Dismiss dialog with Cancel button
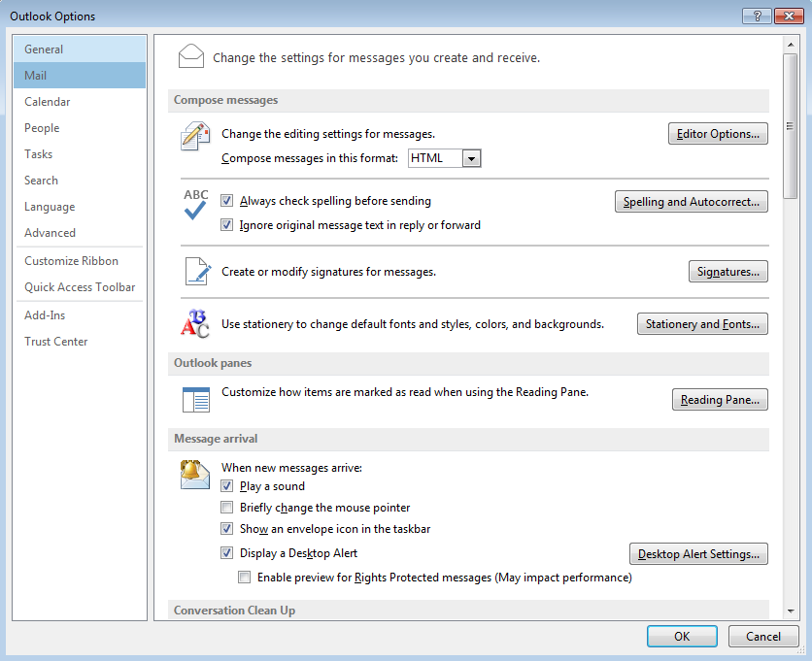This screenshot has width=812, height=661. (763, 636)
